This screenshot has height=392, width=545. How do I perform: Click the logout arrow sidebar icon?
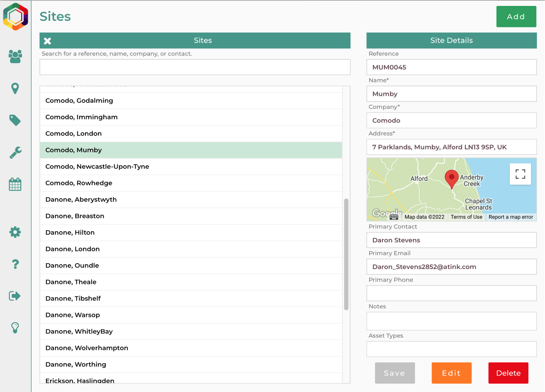(x=15, y=296)
